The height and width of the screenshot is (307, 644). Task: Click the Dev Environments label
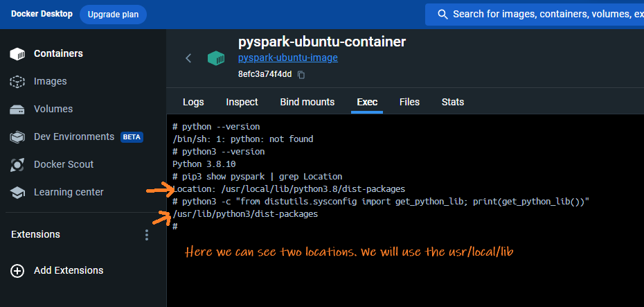(x=74, y=137)
